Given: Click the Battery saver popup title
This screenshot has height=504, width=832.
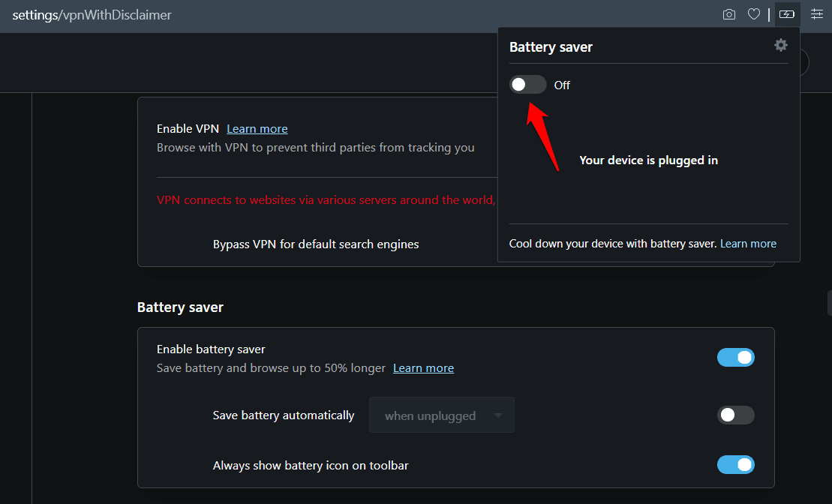Looking at the screenshot, I should (551, 46).
